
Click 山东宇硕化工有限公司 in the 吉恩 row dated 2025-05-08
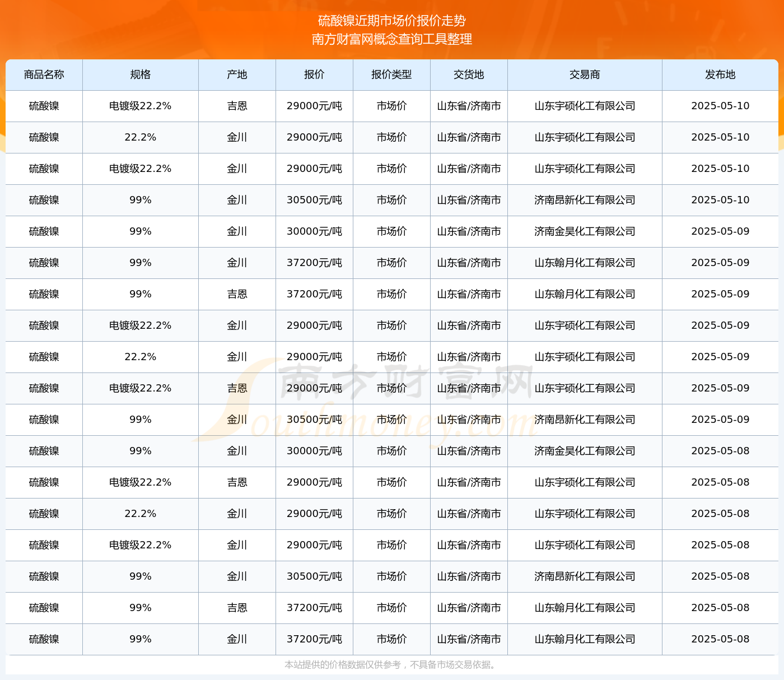585,482
